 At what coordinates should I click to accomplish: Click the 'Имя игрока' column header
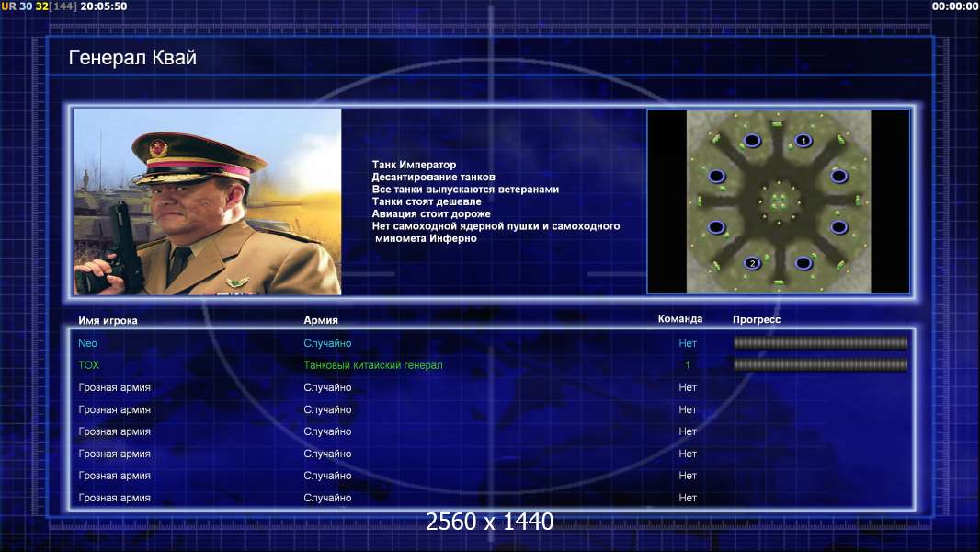point(108,320)
